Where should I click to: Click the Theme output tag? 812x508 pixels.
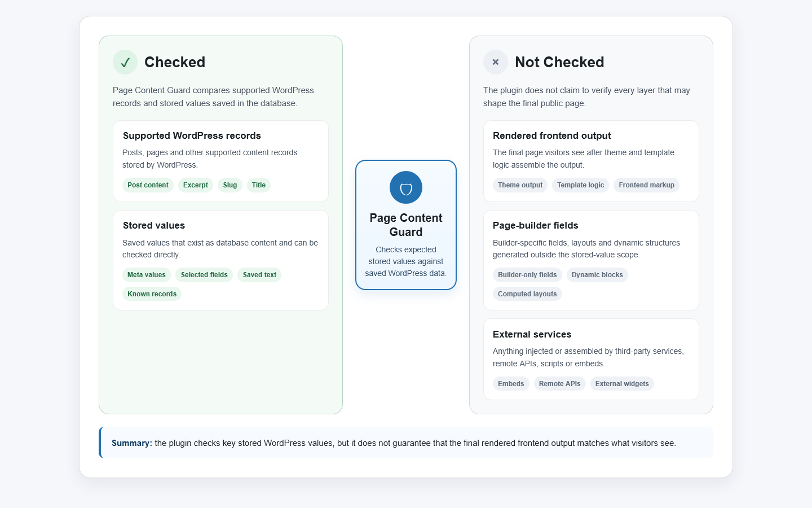tap(520, 185)
